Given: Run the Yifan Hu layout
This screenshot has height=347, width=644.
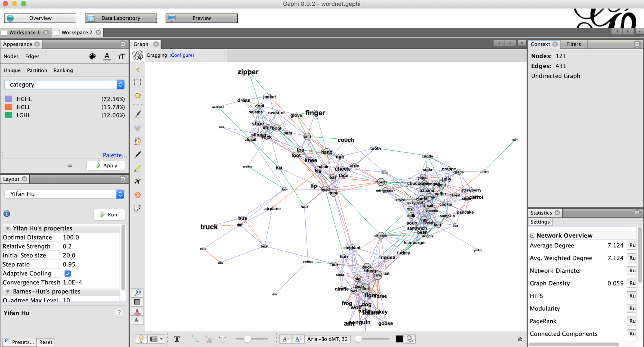Looking at the screenshot, I should coord(110,215).
